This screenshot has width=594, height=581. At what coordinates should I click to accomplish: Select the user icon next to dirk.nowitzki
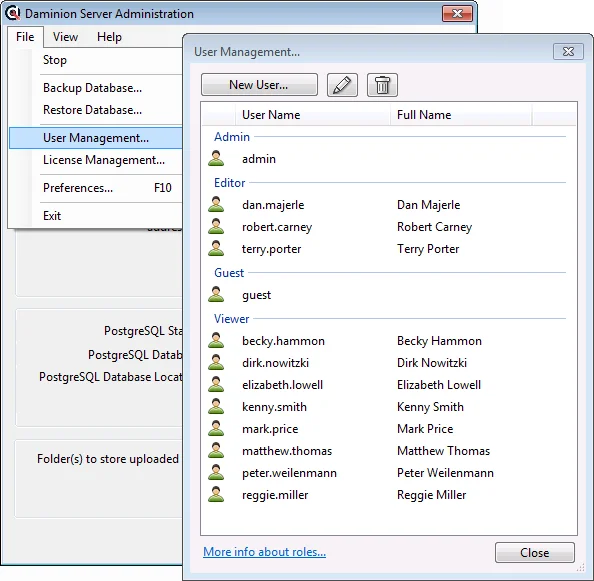(216, 362)
